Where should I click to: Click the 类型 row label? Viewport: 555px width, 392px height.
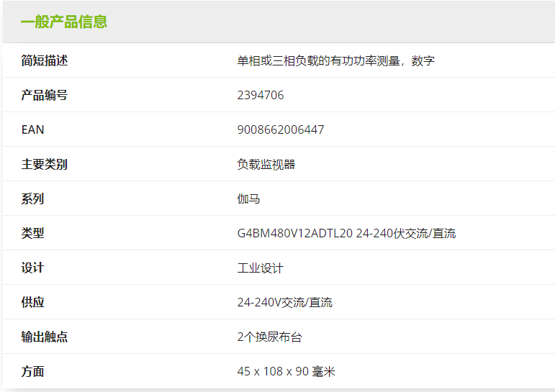pyautogui.click(x=33, y=233)
